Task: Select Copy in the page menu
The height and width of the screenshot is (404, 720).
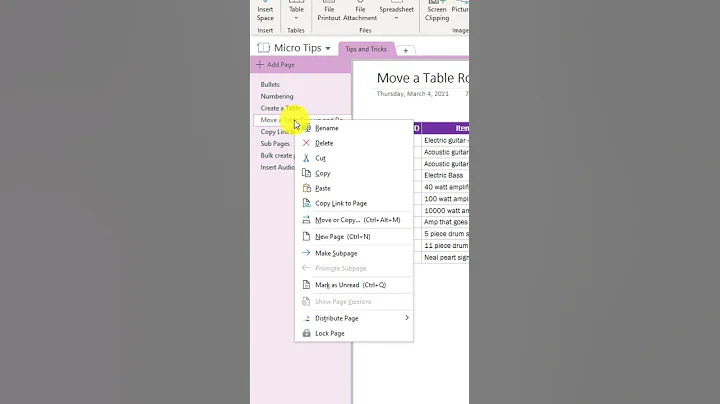Action: pyautogui.click(x=354, y=173)
